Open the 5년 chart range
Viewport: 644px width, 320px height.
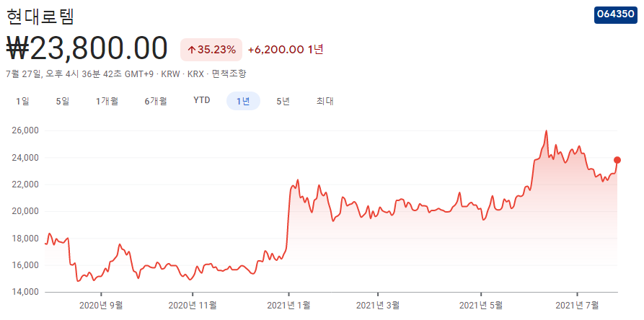[283, 102]
